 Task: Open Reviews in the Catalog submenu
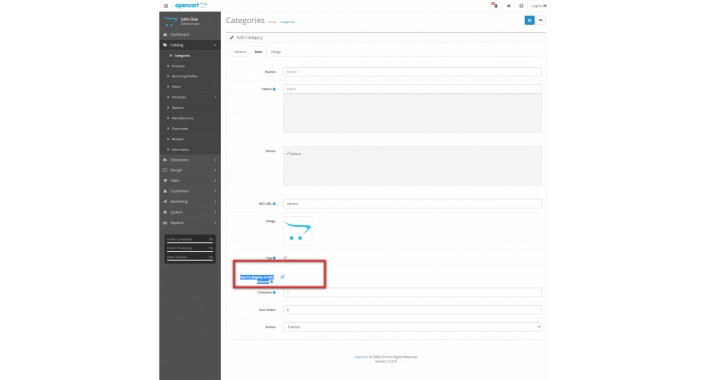(190, 139)
